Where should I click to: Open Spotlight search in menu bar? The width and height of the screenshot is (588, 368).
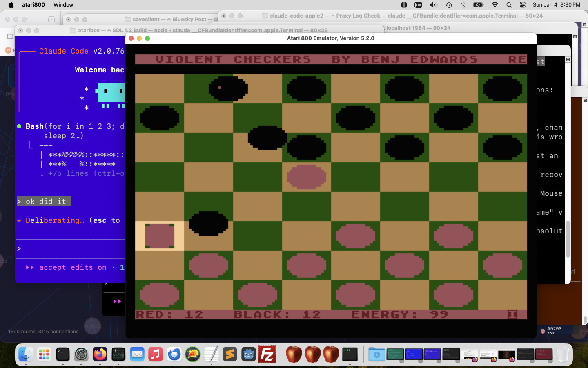[x=509, y=5]
